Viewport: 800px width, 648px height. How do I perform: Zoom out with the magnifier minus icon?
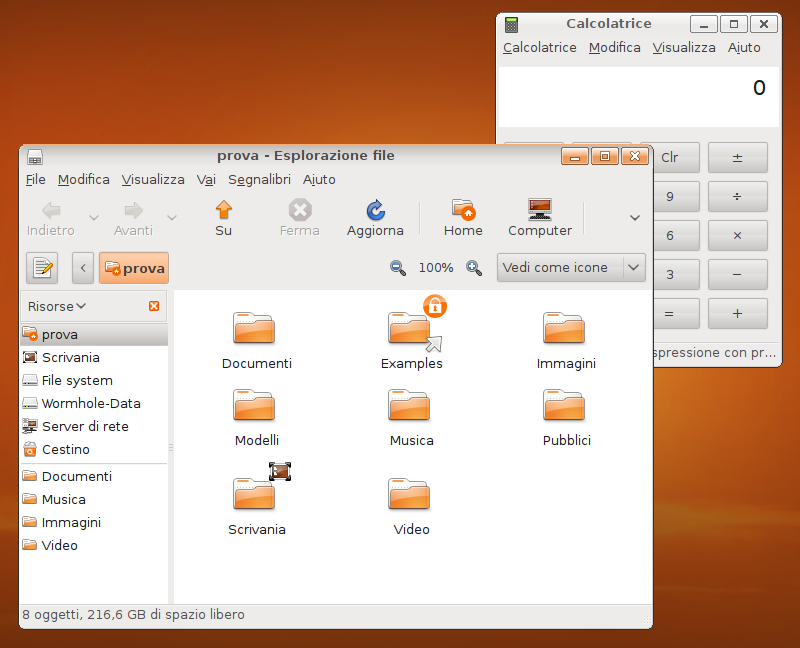(398, 268)
